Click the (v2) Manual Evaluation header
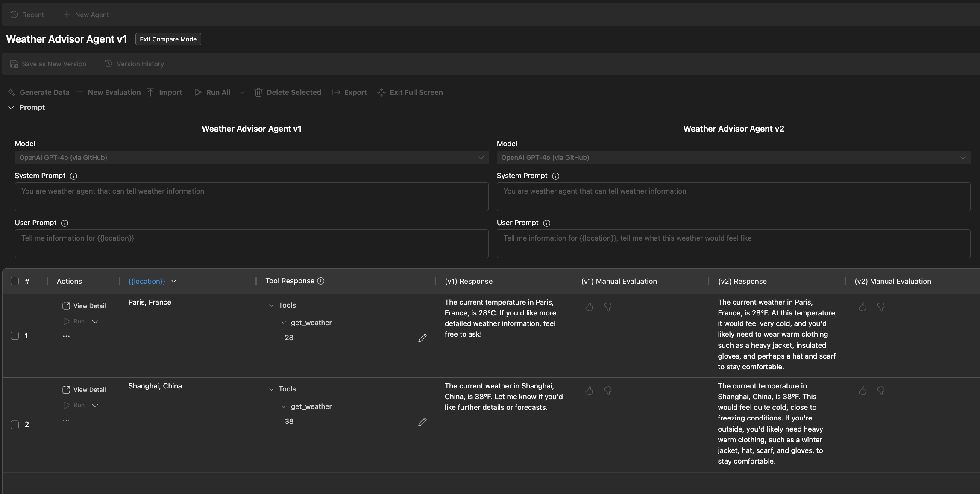980x494 pixels. (893, 281)
